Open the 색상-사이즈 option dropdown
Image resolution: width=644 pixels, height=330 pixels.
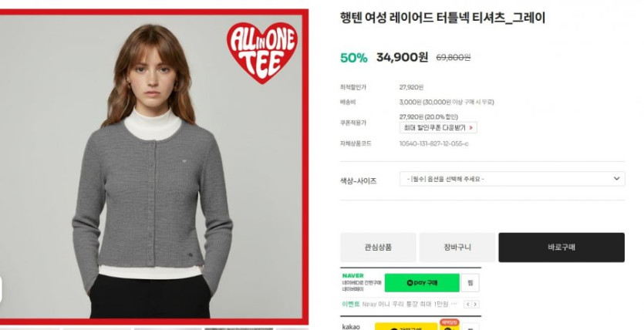tap(512, 179)
